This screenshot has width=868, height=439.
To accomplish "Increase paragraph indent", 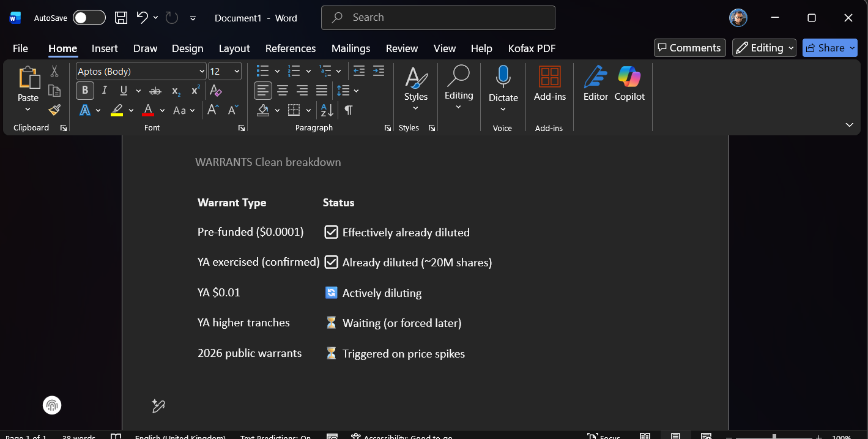I will click(379, 71).
